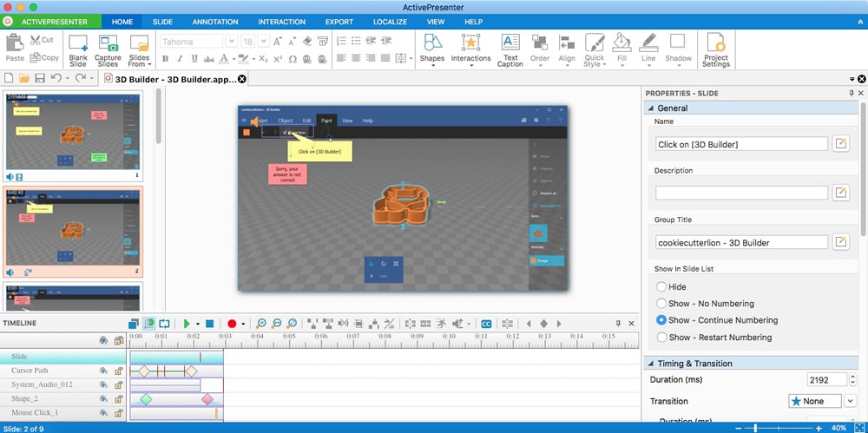This screenshot has height=433, width=868.
Task: Apply subscript formatting
Action: pos(264,59)
